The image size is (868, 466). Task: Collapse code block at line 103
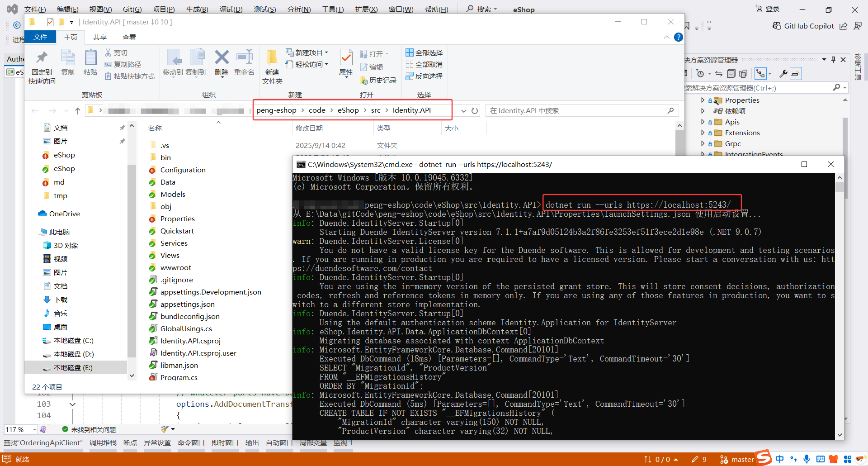(x=72, y=404)
